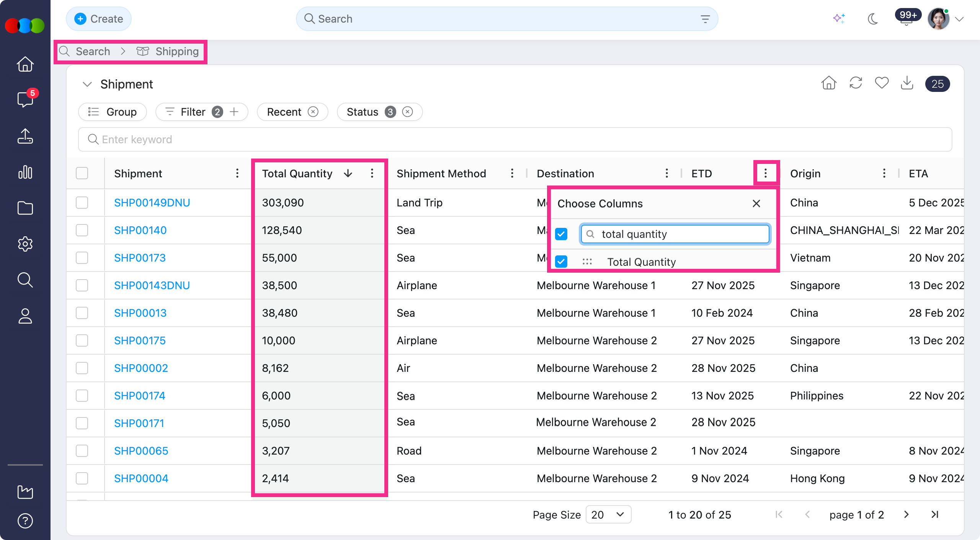Go to the next page
Image resolution: width=980 pixels, height=540 pixels.
pos(906,514)
